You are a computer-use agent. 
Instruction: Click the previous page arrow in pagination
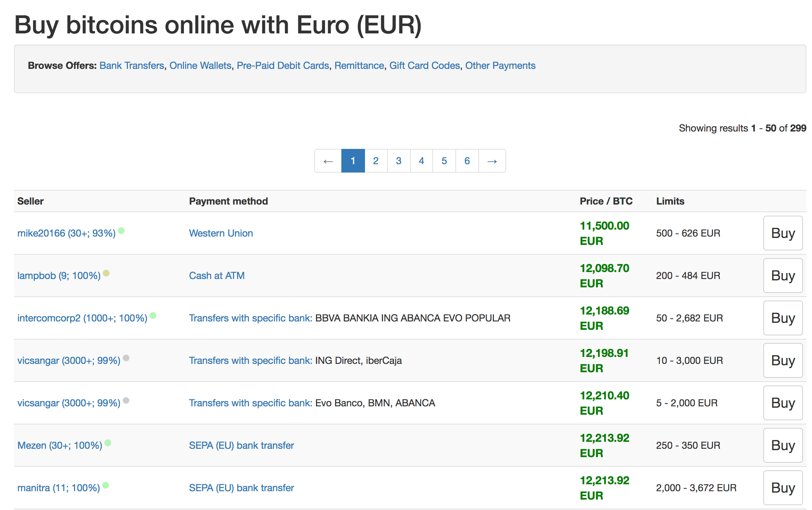coord(328,161)
